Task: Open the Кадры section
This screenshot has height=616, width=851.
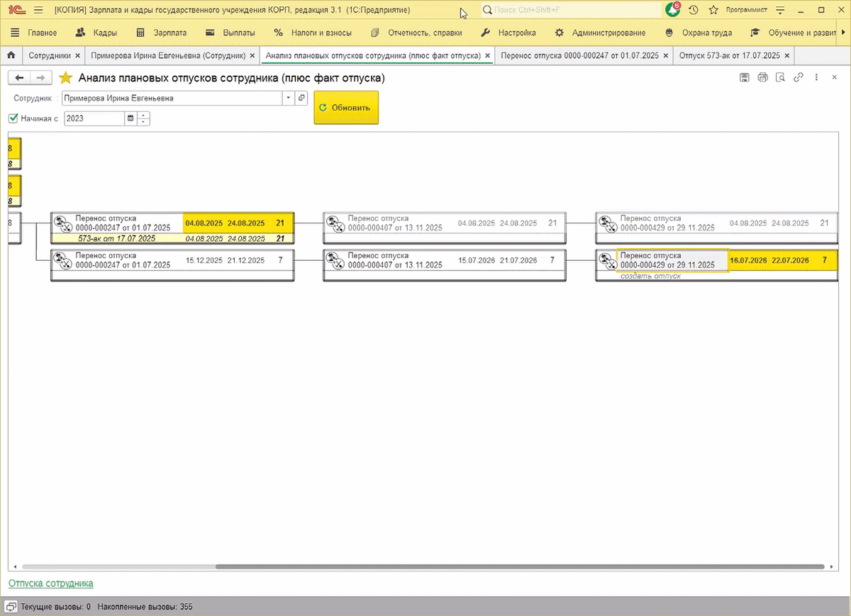Action: click(x=96, y=33)
